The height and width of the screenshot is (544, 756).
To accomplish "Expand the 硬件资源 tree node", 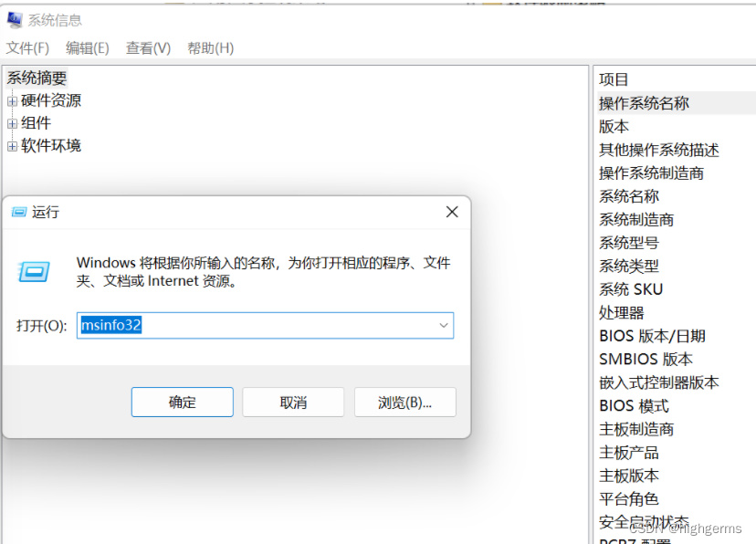I will click(12, 101).
